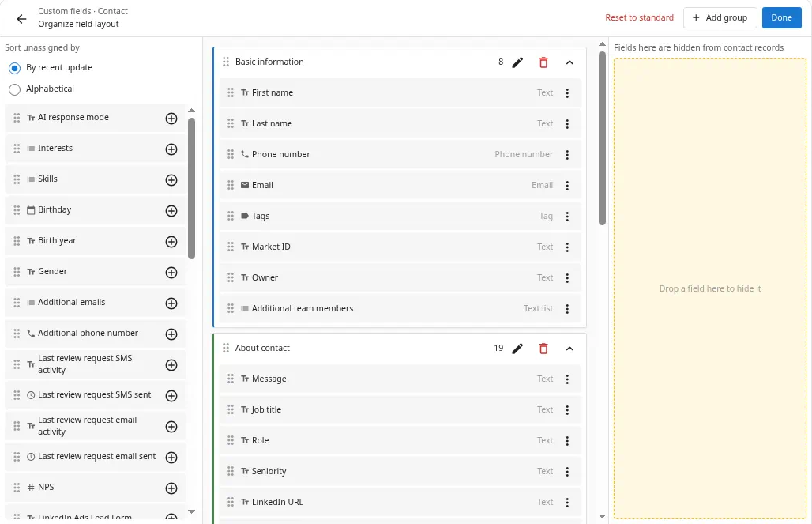
Task: Grab drag handle of Basic information group
Action: point(226,62)
